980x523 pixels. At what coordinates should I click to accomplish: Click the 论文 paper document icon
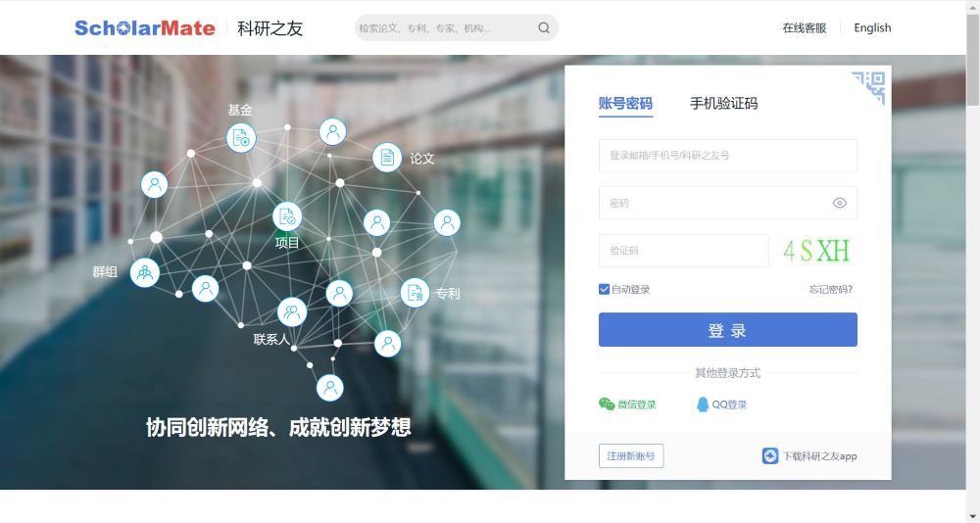click(387, 157)
